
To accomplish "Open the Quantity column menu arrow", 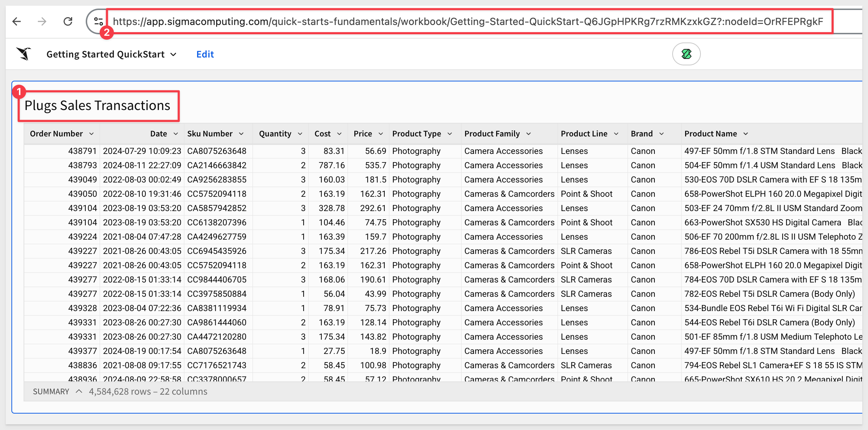I will [300, 134].
